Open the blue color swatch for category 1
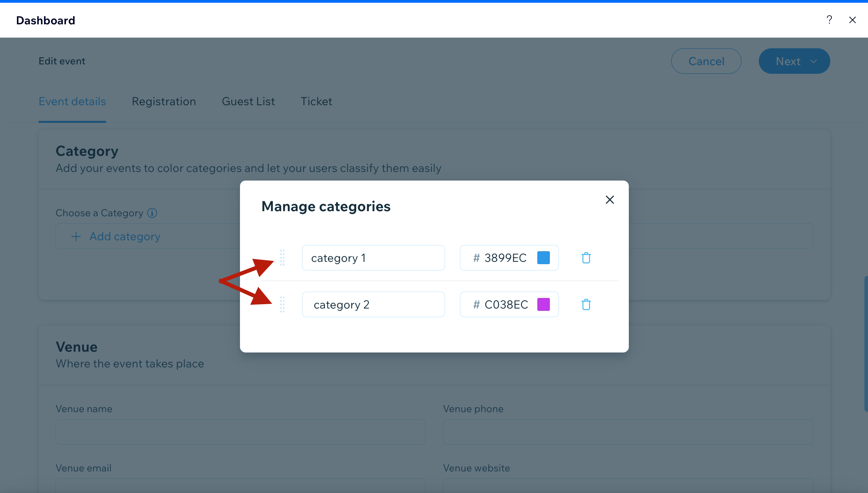868x493 pixels. click(x=543, y=258)
